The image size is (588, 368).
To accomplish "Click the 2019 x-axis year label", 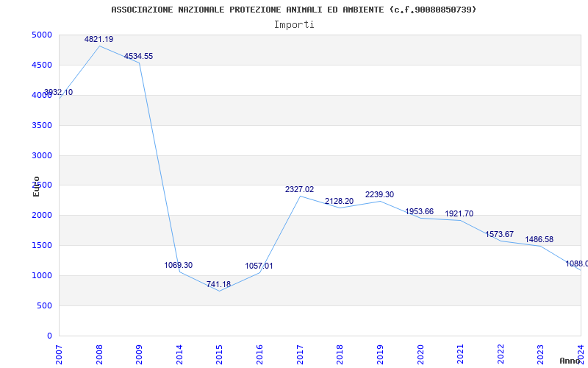I will (x=380, y=355).
